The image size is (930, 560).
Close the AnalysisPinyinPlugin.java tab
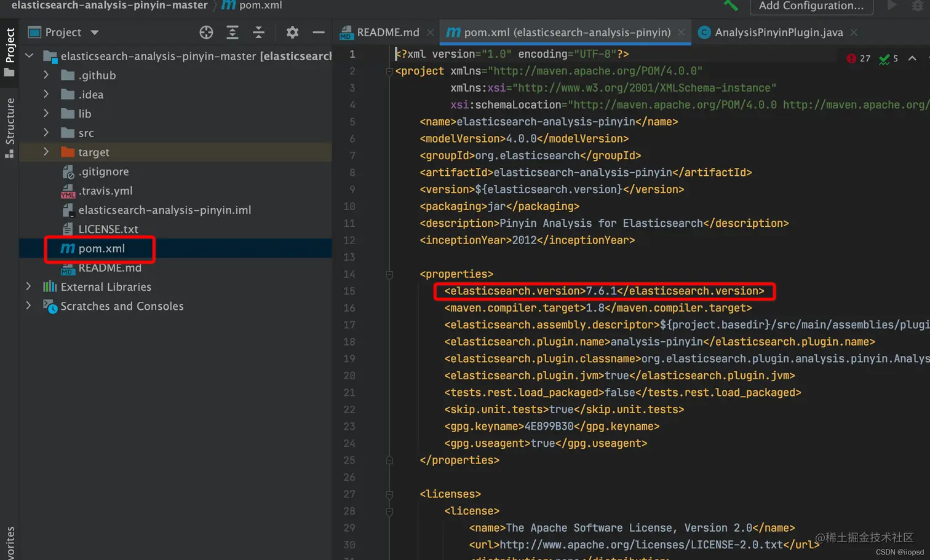pyautogui.click(x=854, y=33)
